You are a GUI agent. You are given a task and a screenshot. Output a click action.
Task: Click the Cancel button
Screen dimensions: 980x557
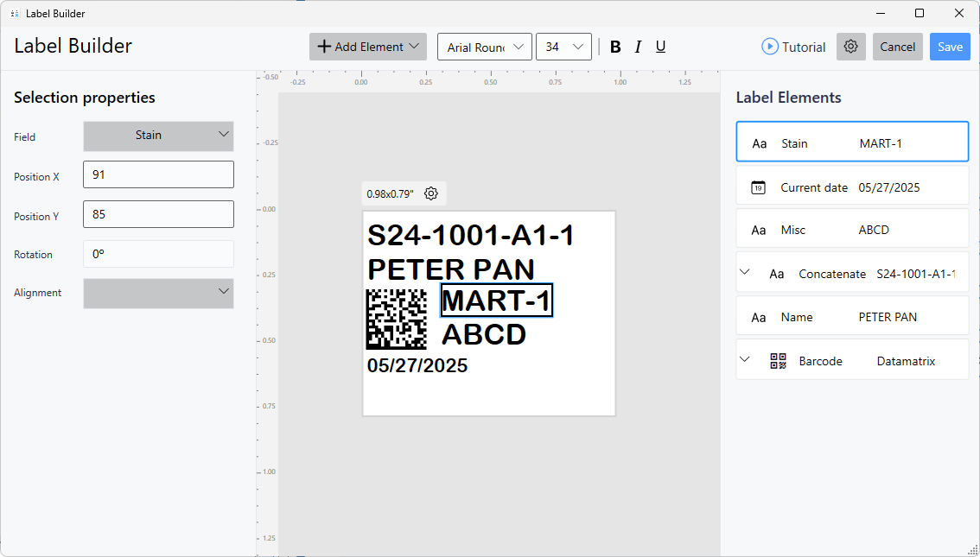897,47
